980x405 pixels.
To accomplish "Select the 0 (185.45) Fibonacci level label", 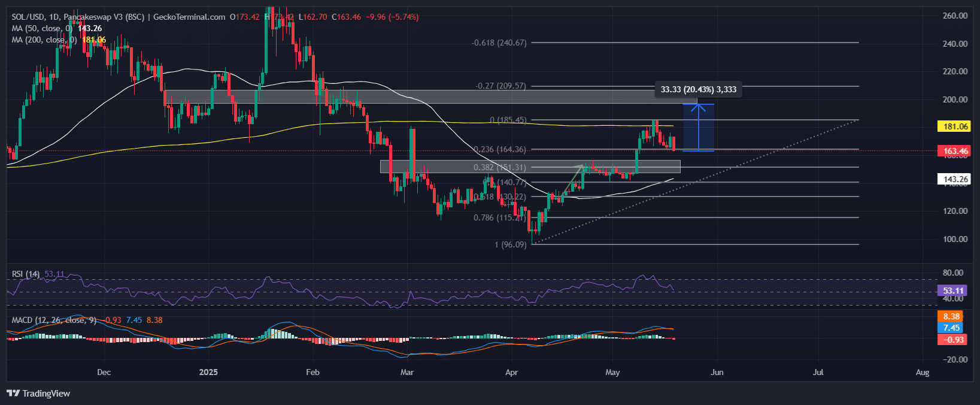I will point(508,120).
